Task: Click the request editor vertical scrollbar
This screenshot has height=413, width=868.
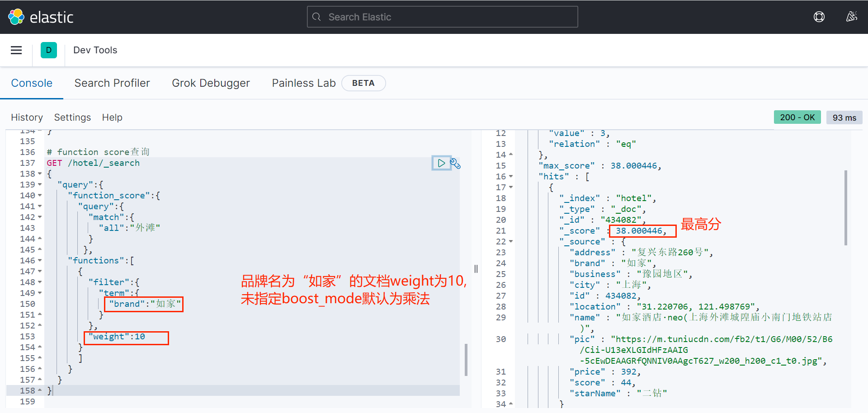Action: pos(466,360)
